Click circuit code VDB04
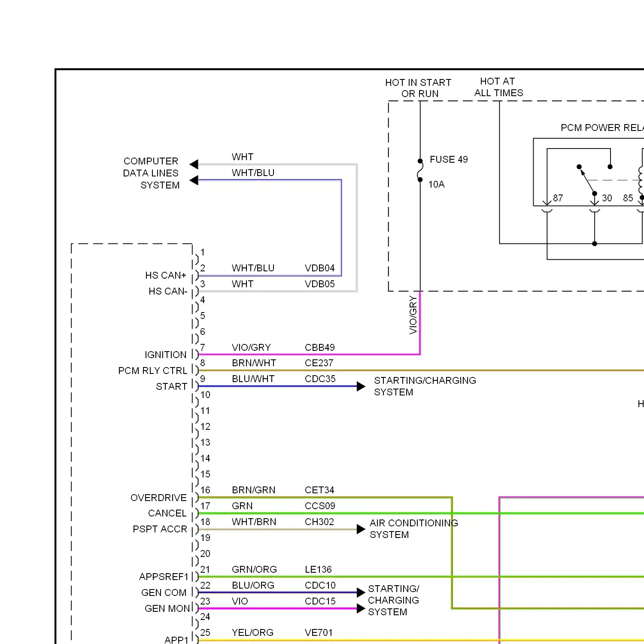644x644 pixels. pyautogui.click(x=319, y=268)
